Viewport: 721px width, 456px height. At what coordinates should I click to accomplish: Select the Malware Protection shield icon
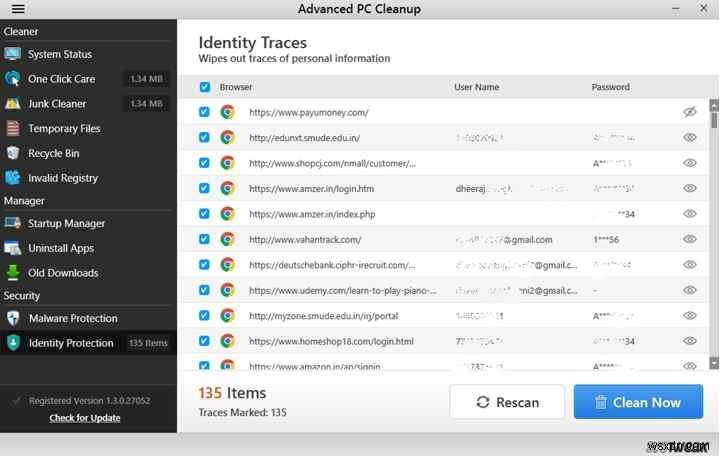13,318
